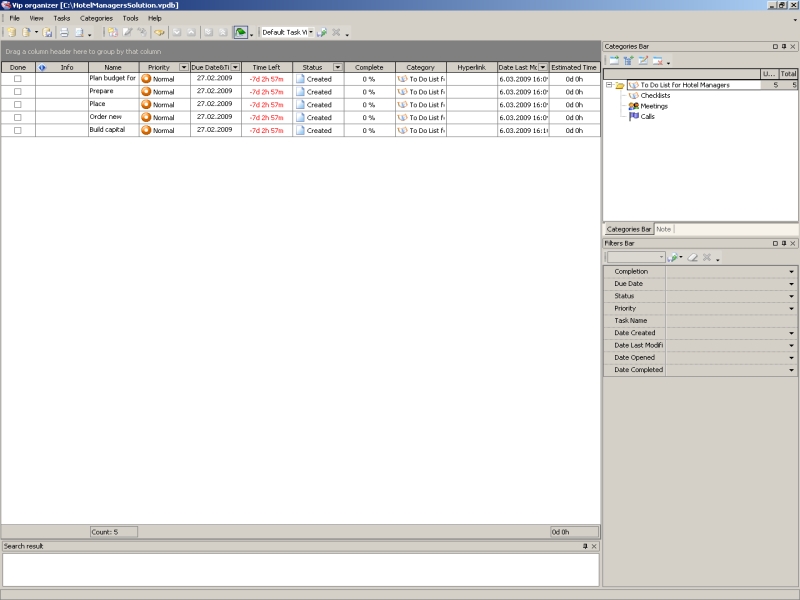Viewport: 800px width, 600px height.
Task: Click the Save icon in the main toolbar
Action: click(x=48, y=32)
